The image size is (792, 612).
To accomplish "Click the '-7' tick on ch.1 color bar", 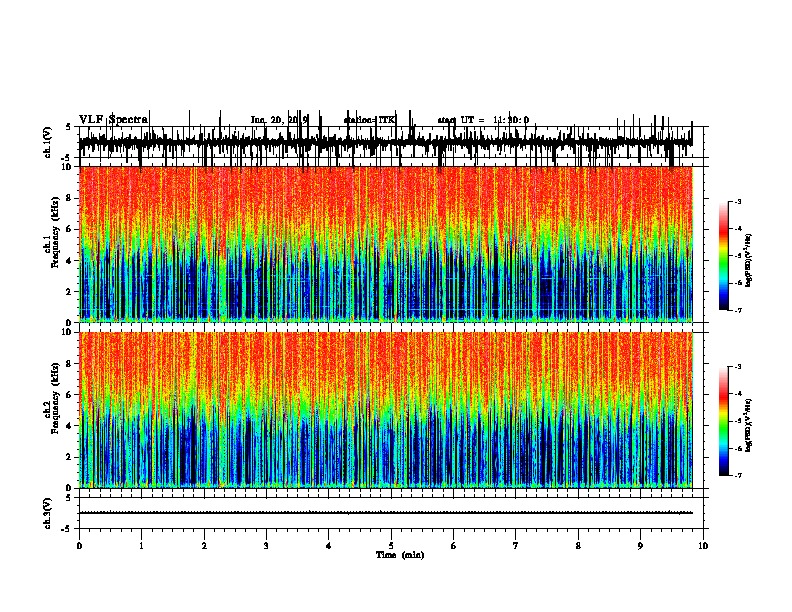I will pyautogui.click(x=737, y=310).
